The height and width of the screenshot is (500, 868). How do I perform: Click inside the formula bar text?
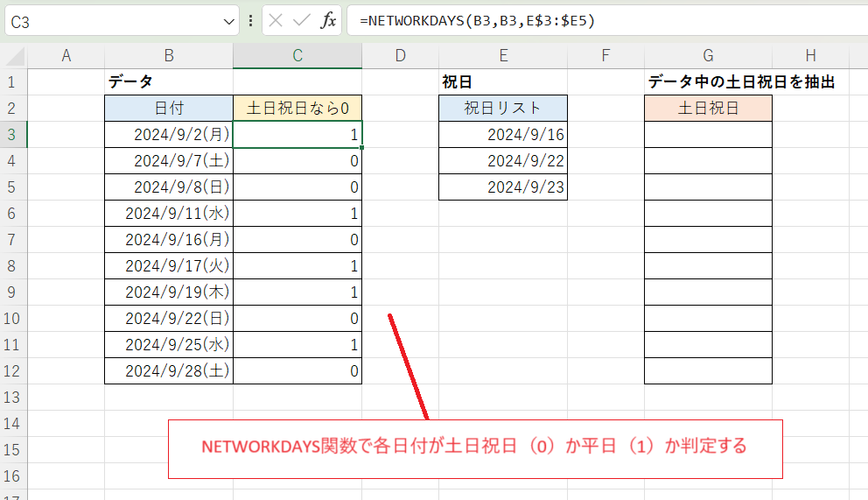coord(477,21)
